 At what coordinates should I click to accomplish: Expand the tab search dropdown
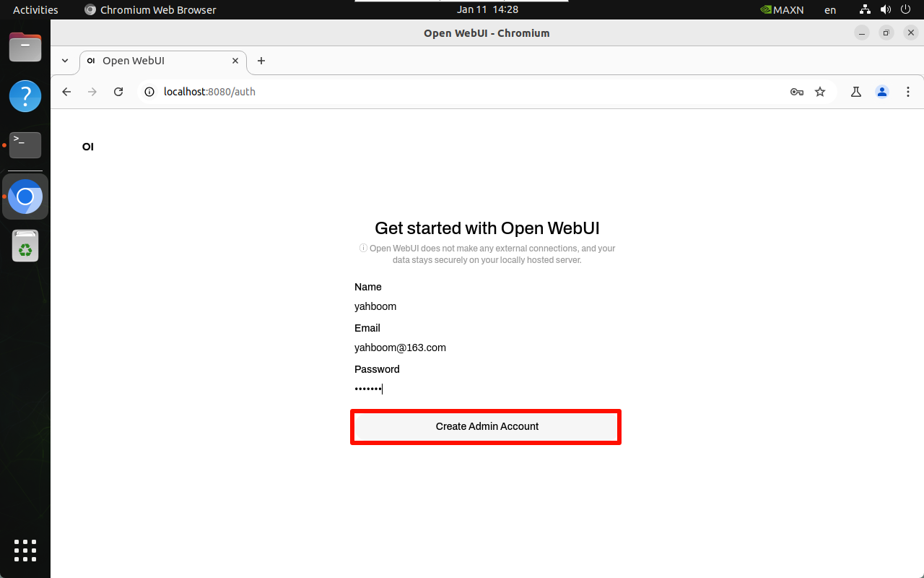click(x=65, y=61)
